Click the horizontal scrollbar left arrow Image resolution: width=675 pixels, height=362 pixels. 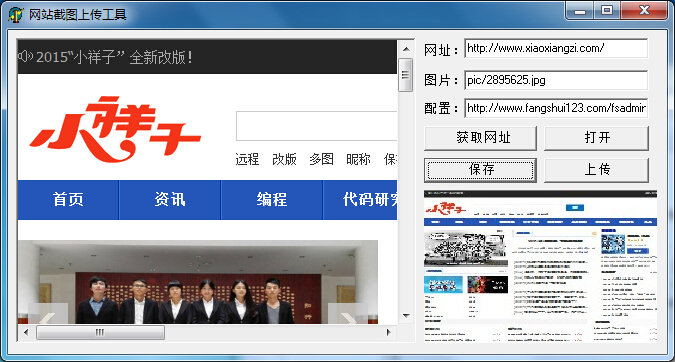pos(26,332)
